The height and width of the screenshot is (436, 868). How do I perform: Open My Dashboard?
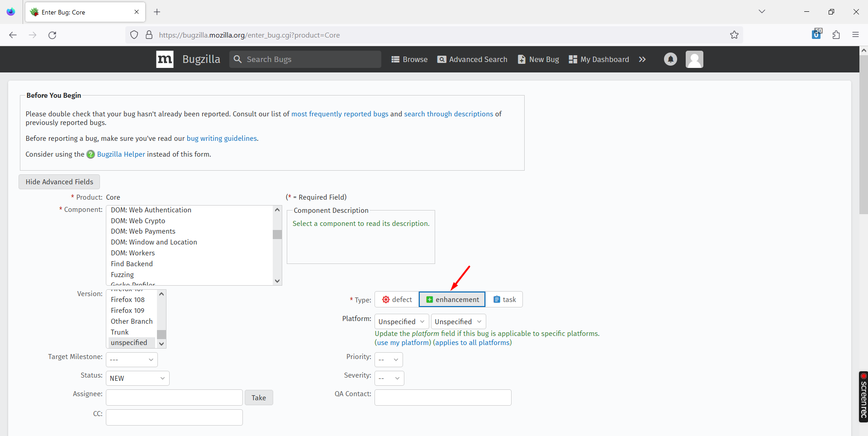pos(598,59)
